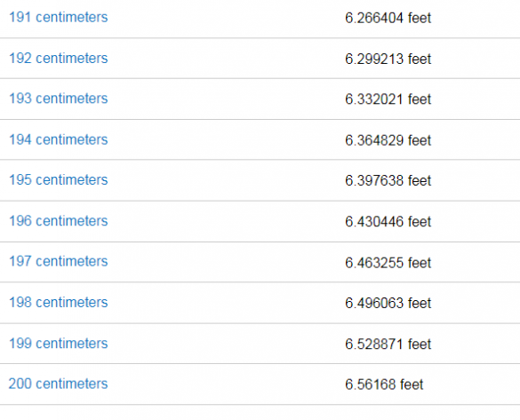Open the 191 centimeters link
The width and height of the screenshot is (520, 420).
58,17
